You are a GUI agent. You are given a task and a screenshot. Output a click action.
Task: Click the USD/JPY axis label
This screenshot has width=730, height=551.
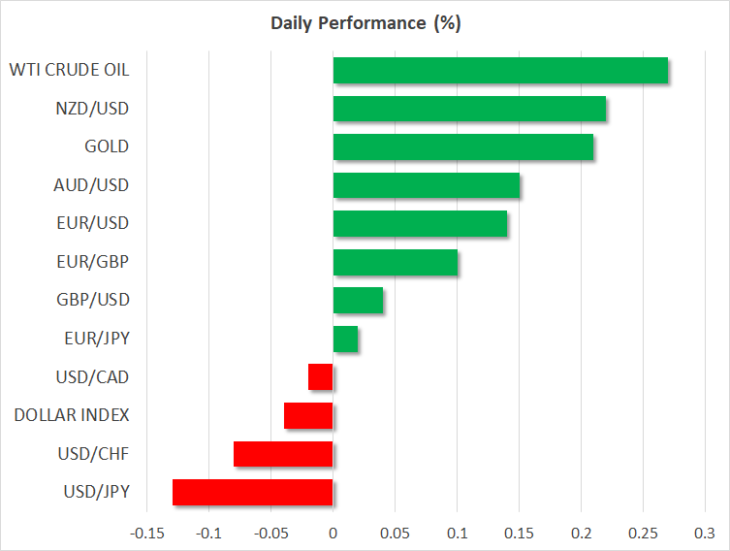coord(96,492)
